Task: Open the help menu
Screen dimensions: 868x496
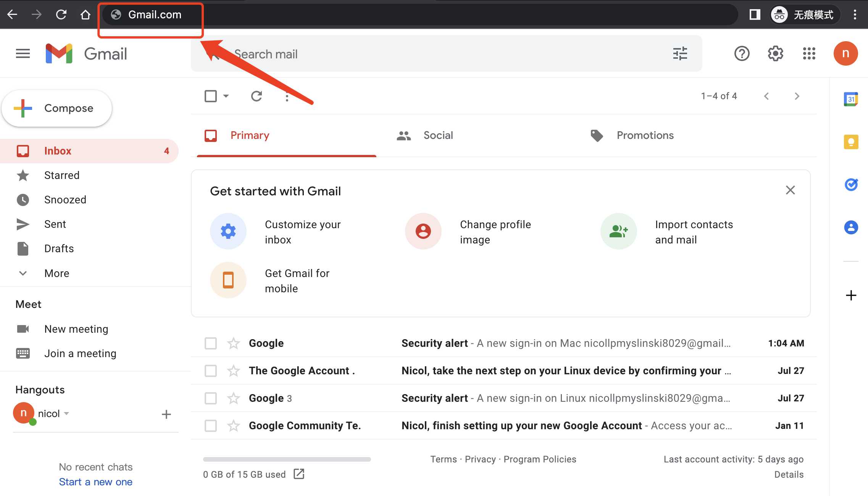Action: click(742, 53)
